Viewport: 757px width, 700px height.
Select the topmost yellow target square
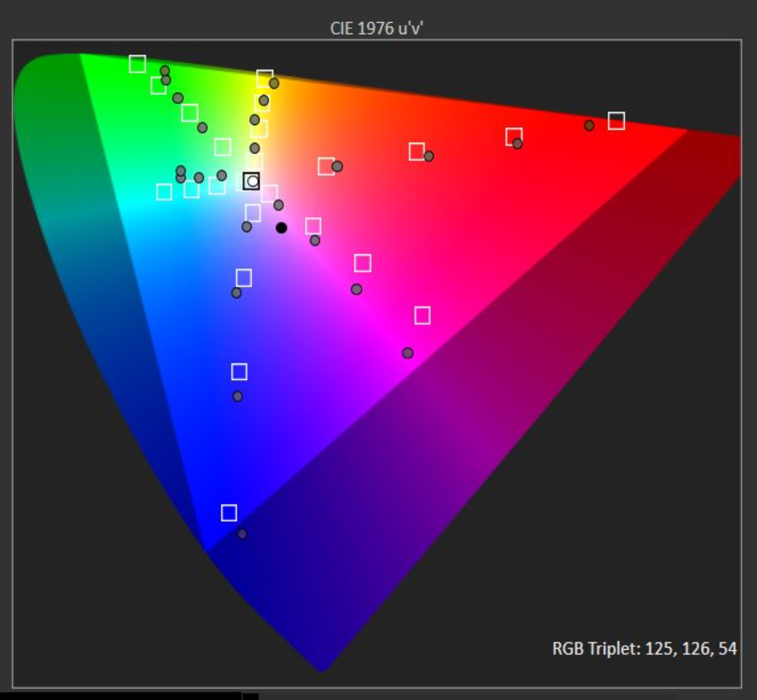[265, 78]
